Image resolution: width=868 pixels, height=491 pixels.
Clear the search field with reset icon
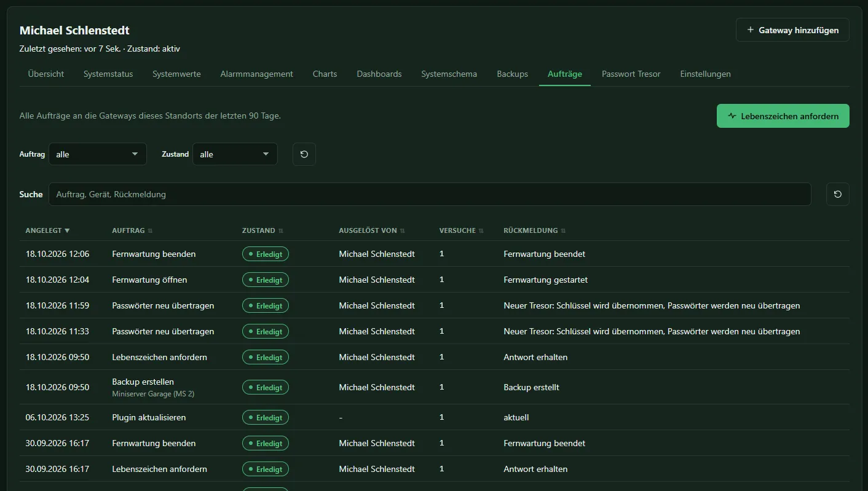(838, 194)
